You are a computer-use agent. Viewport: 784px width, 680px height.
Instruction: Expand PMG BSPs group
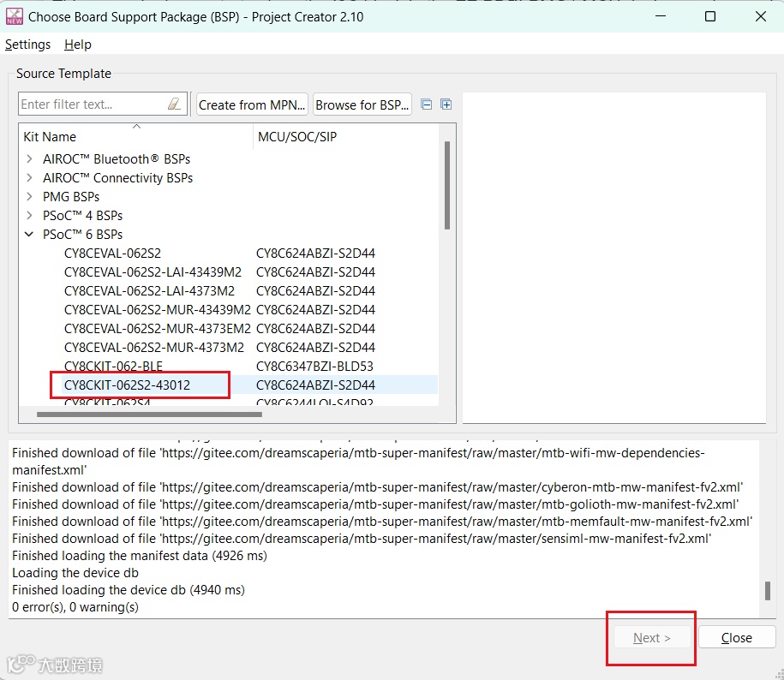click(x=29, y=196)
